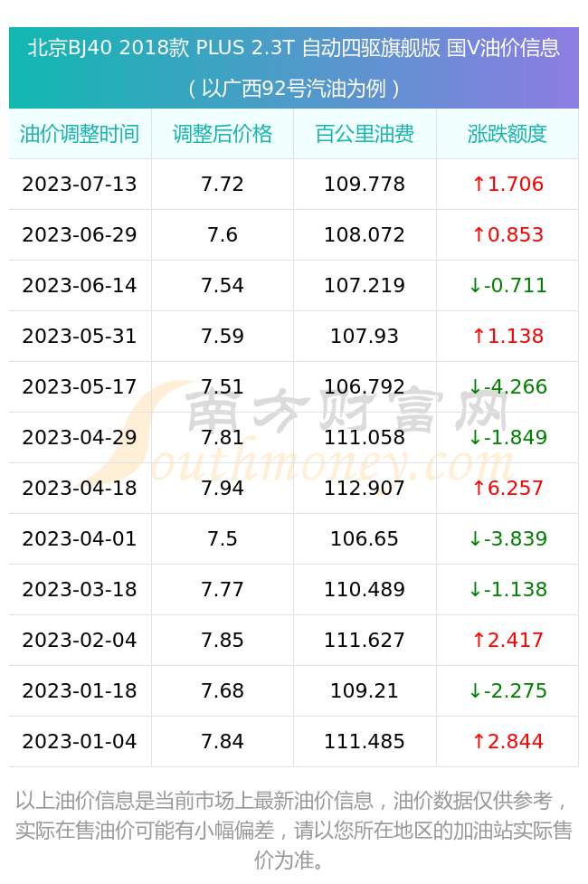Click the 油价调整时间 column header
This screenshot has height=884, width=588.
click(x=80, y=134)
